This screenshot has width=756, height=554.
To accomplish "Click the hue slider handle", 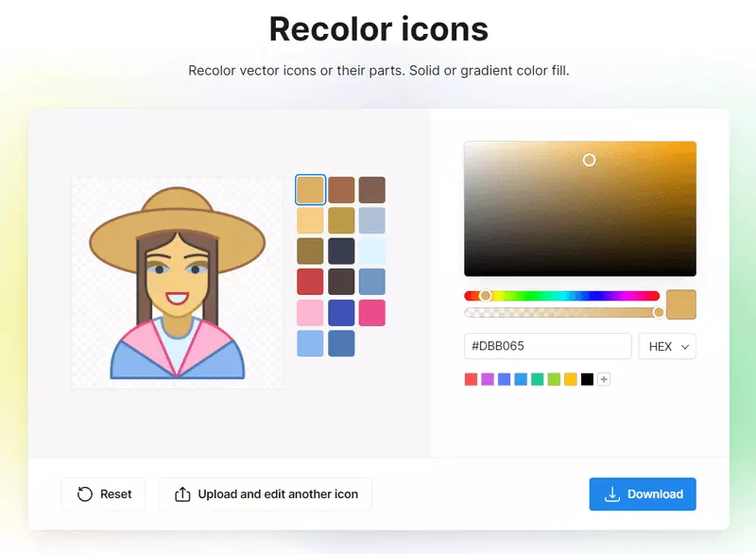I will (x=486, y=296).
